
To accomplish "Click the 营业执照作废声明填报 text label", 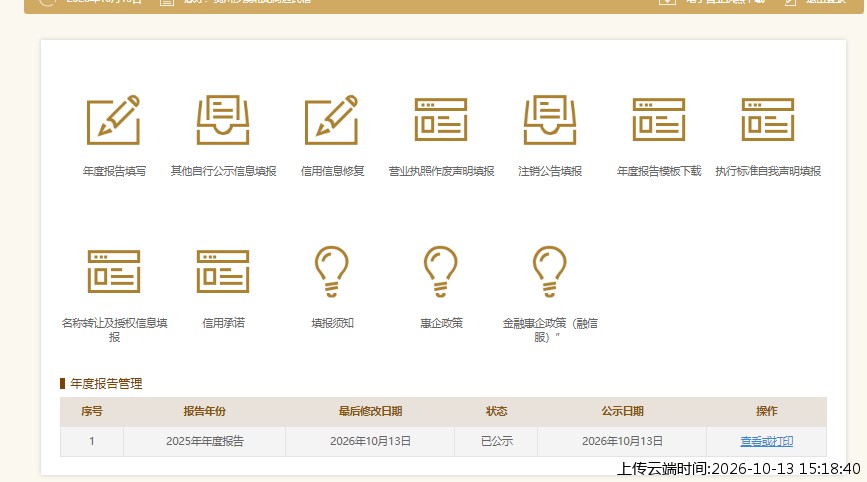I will [x=441, y=171].
